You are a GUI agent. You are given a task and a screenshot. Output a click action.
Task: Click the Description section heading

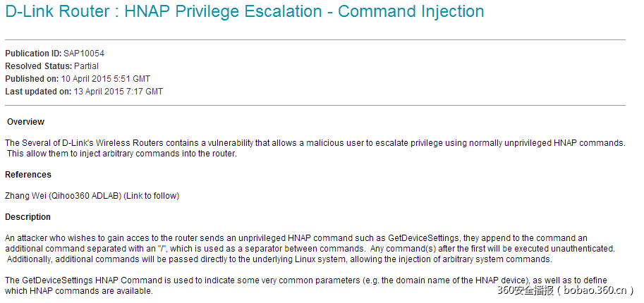(28, 217)
